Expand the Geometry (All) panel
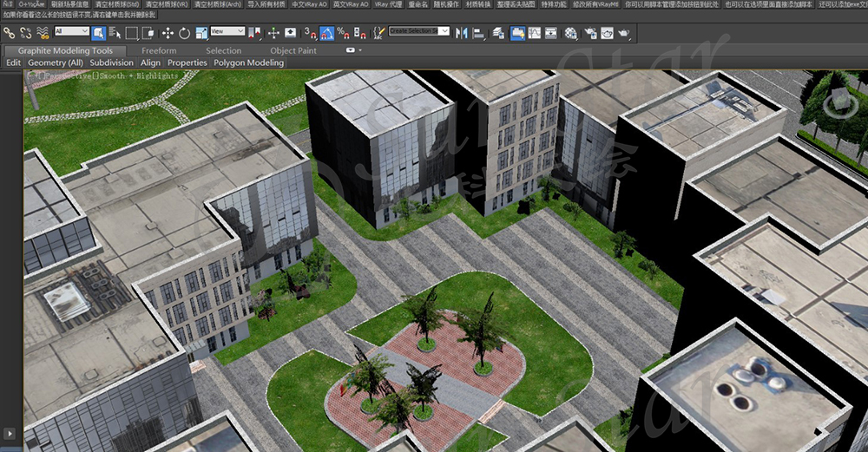The width and height of the screenshot is (868, 452). click(x=56, y=63)
